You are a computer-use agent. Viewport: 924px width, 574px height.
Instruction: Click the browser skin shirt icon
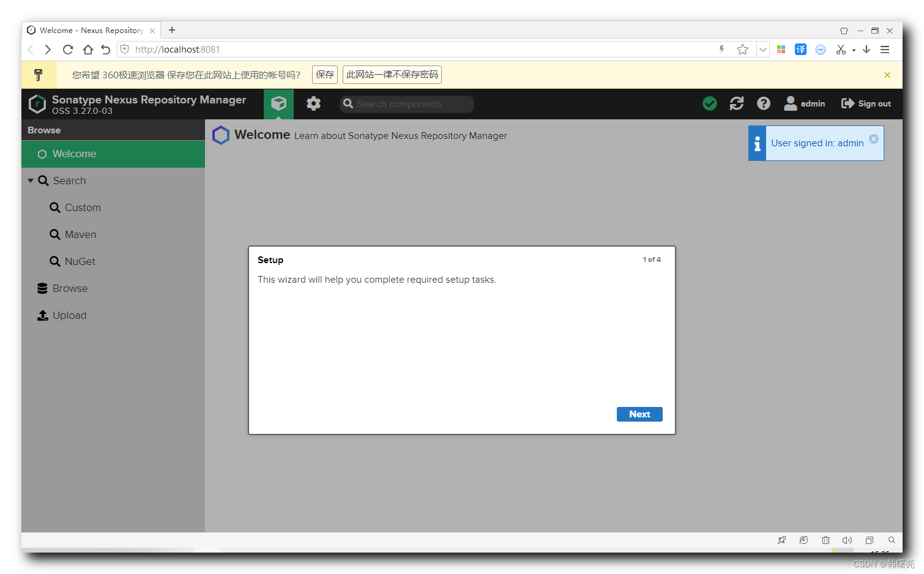tap(844, 31)
